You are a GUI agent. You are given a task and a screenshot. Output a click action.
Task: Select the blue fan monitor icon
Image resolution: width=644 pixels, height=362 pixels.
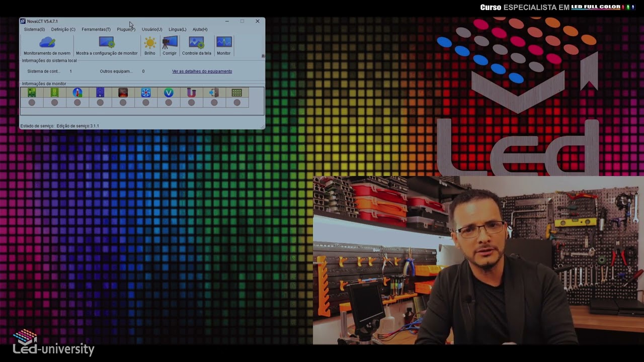pos(145,93)
